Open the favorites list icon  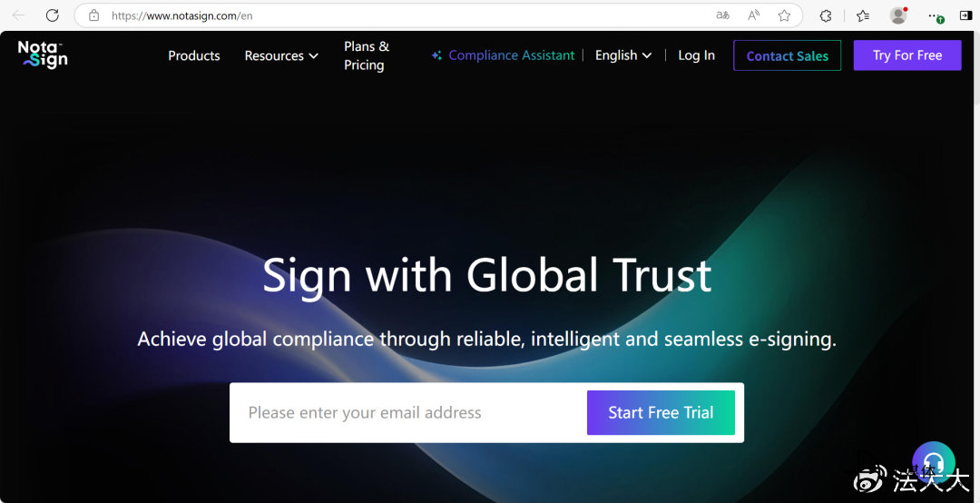[863, 15]
